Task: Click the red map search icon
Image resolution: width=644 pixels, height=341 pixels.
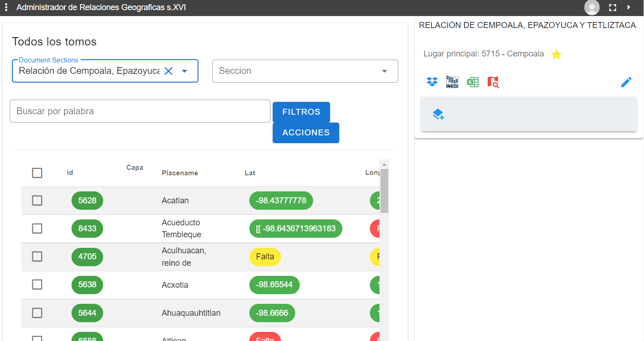Action: (x=493, y=82)
